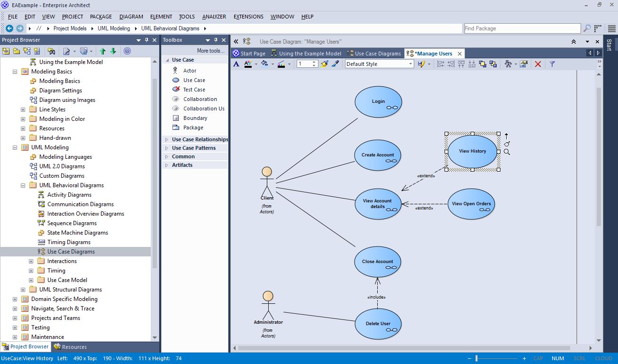
Task: Open Project Browser help icon
Action: [127, 51]
